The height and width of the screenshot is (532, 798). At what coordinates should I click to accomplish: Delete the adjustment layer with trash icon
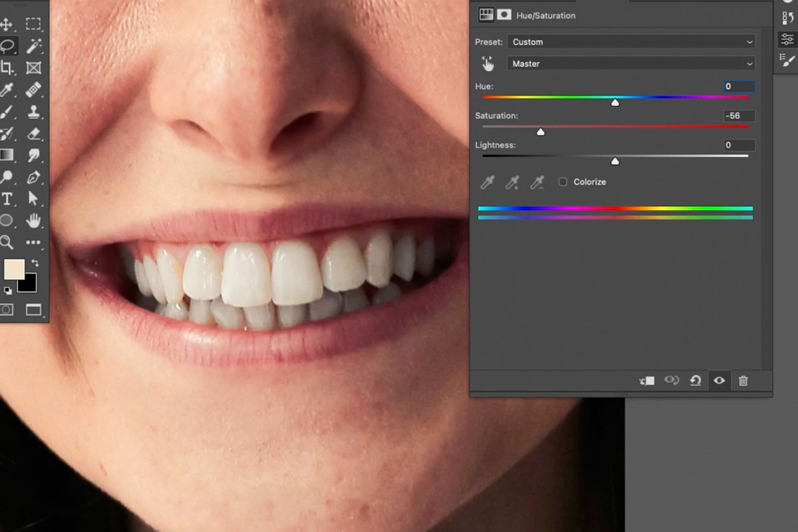point(743,380)
